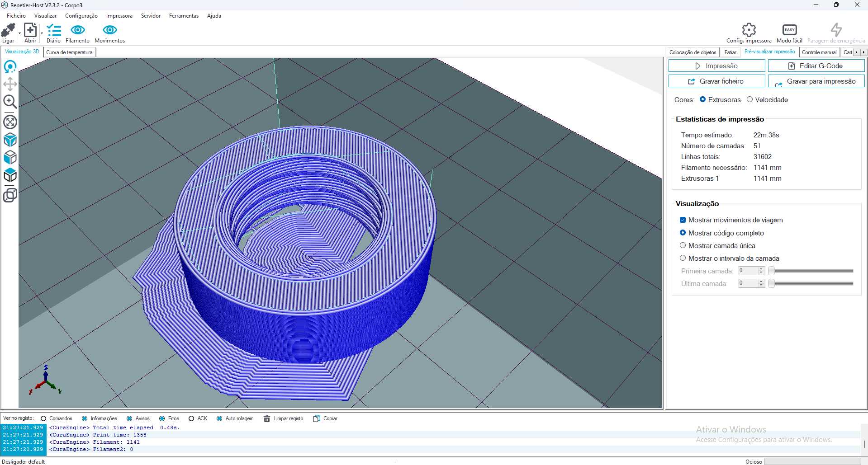
Task: Open Config. impressora gear icon
Action: click(749, 30)
